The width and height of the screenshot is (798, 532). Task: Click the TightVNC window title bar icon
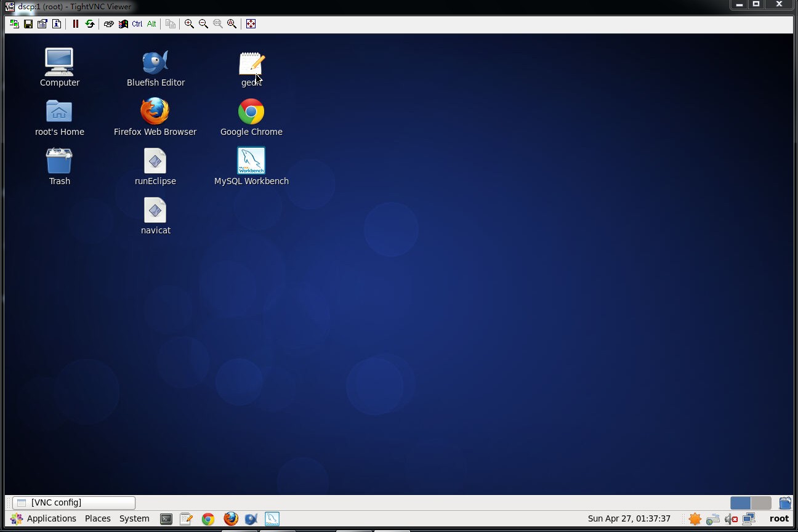pos(10,6)
